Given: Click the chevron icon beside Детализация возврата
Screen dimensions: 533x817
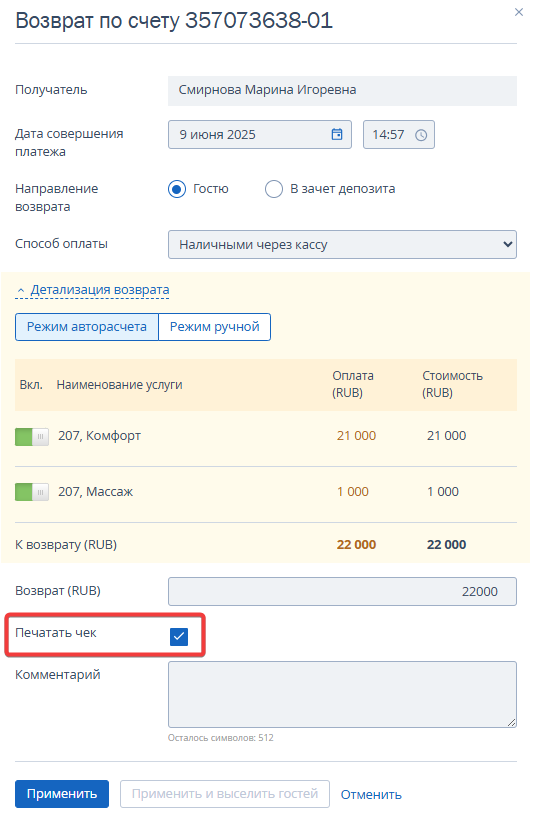Looking at the screenshot, I should (x=21, y=290).
